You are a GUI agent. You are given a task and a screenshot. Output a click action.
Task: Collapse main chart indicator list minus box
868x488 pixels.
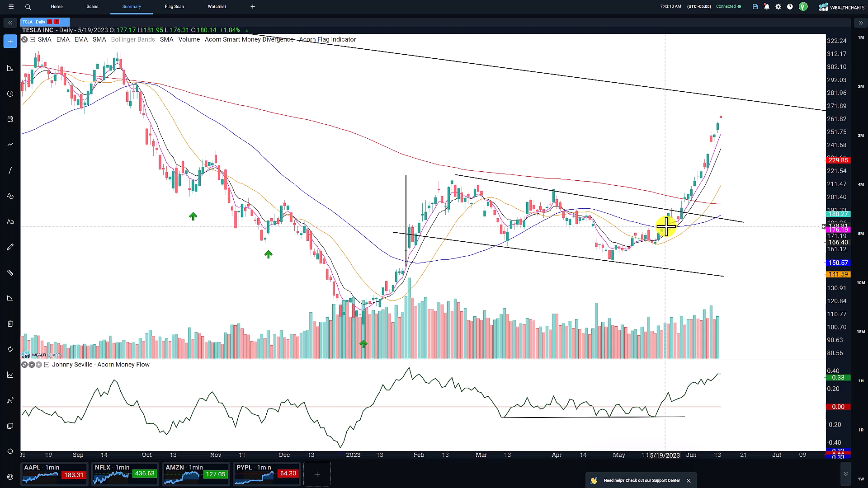point(32,40)
